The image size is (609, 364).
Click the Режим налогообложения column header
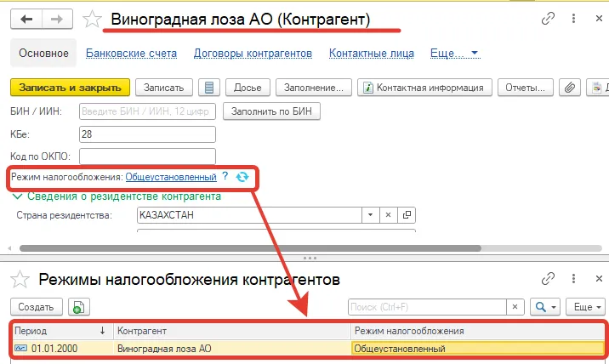[478, 331]
